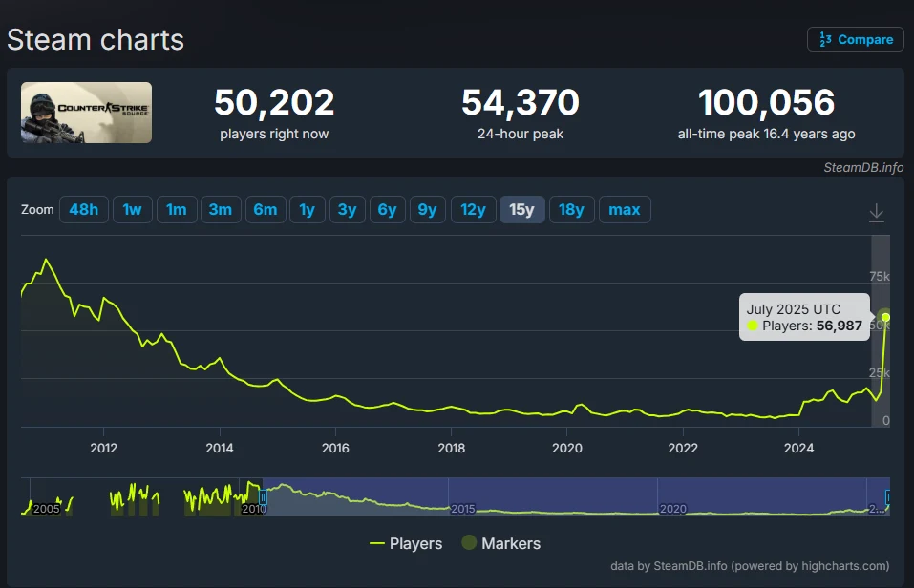Set zoom to 3y
The width and height of the screenshot is (914, 588).
click(348, 209)
